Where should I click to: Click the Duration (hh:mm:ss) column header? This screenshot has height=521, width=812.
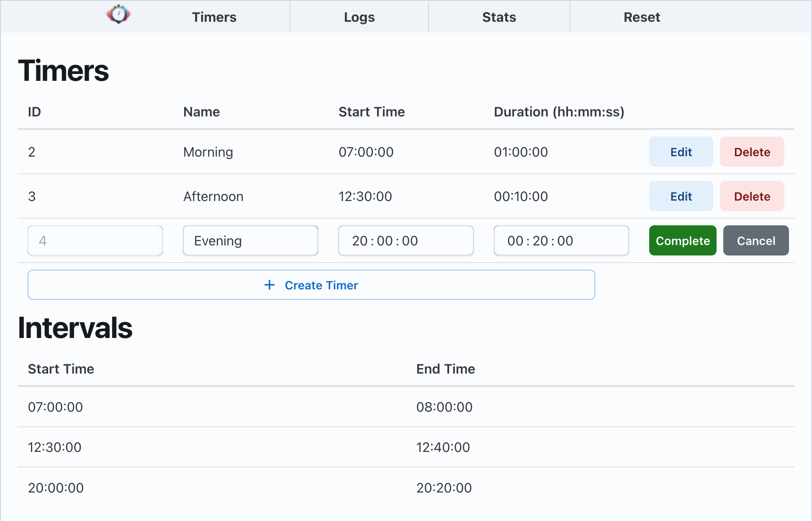click(x=559, y=112)
